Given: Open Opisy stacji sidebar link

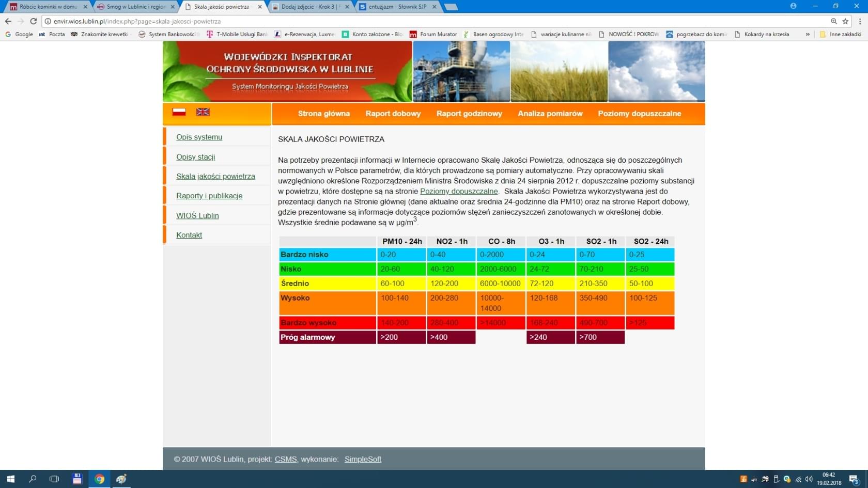Looking at the screenshot, I should (x=195, y=157).
